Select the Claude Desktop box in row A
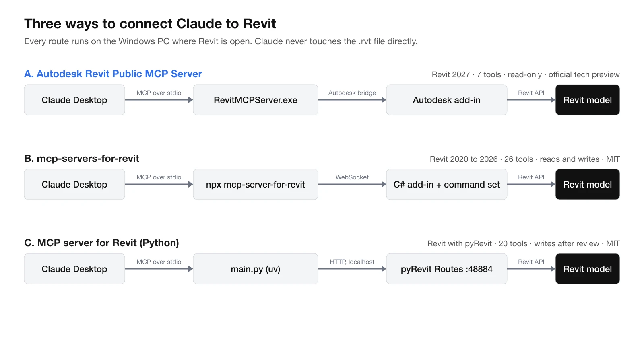The image size is (644, 338). coord(74,100)
